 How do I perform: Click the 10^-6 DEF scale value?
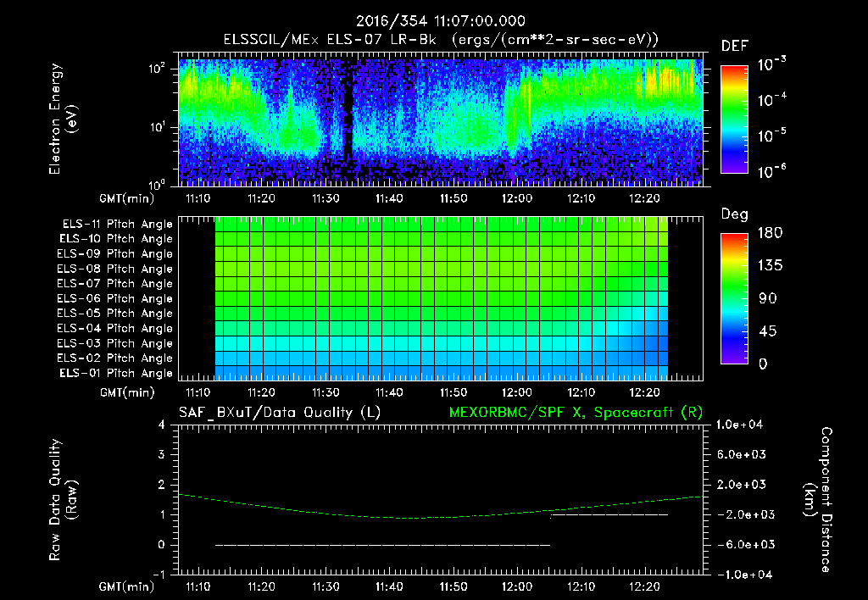(771, 171)
